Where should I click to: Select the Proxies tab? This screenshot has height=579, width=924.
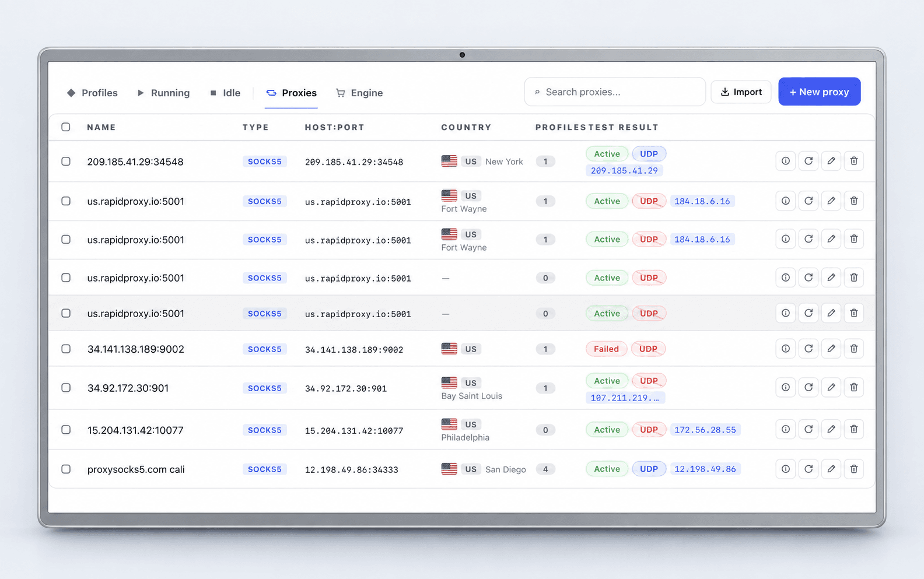coord(291,93)
